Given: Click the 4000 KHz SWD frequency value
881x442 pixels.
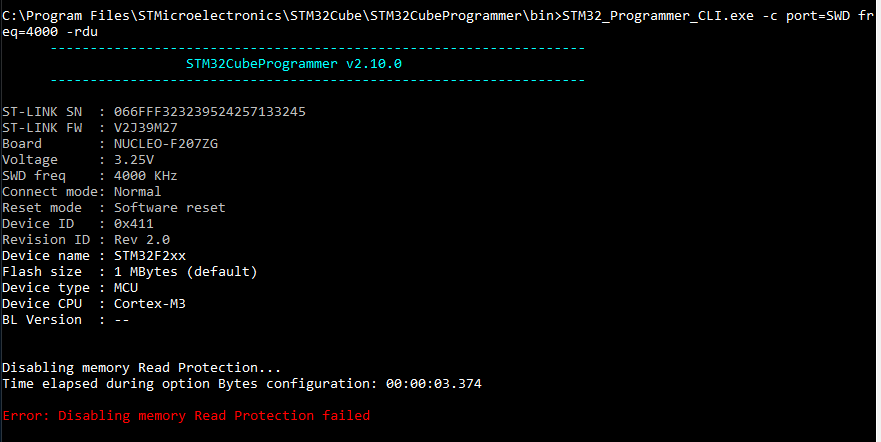Looking at the screenshot, I should tap(146, 176).
